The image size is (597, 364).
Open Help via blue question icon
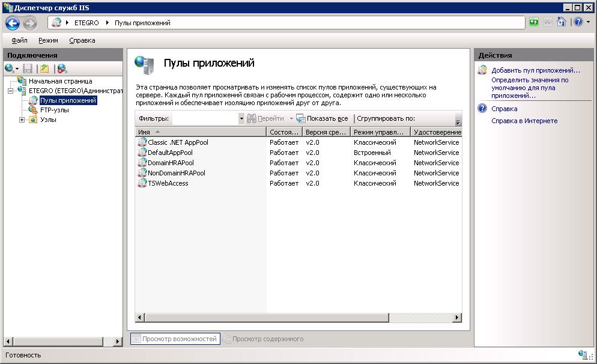coord(578,22)
